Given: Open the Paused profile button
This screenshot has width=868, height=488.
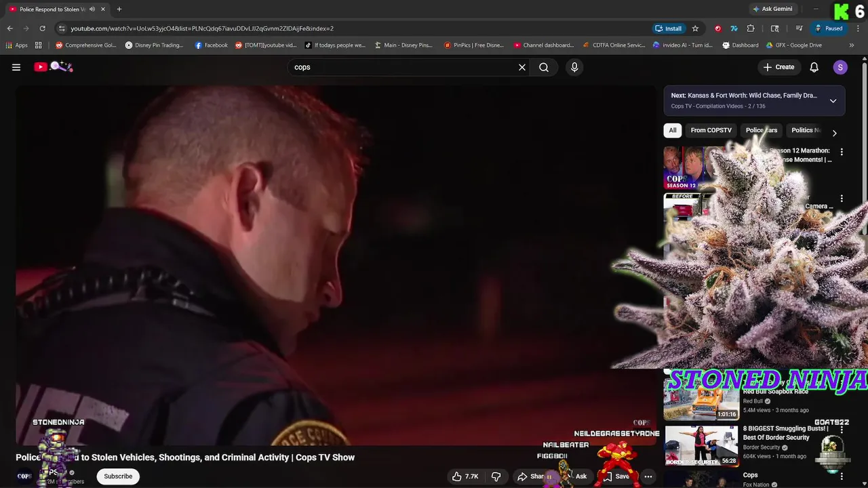Looking at the screenshot, I should pyautogui.click(x=829, y=28).
